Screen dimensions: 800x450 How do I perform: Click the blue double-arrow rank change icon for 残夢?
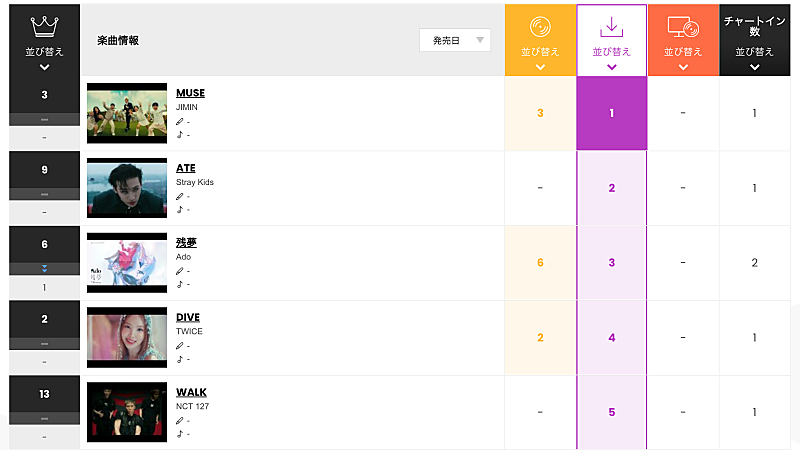point(44,269)
